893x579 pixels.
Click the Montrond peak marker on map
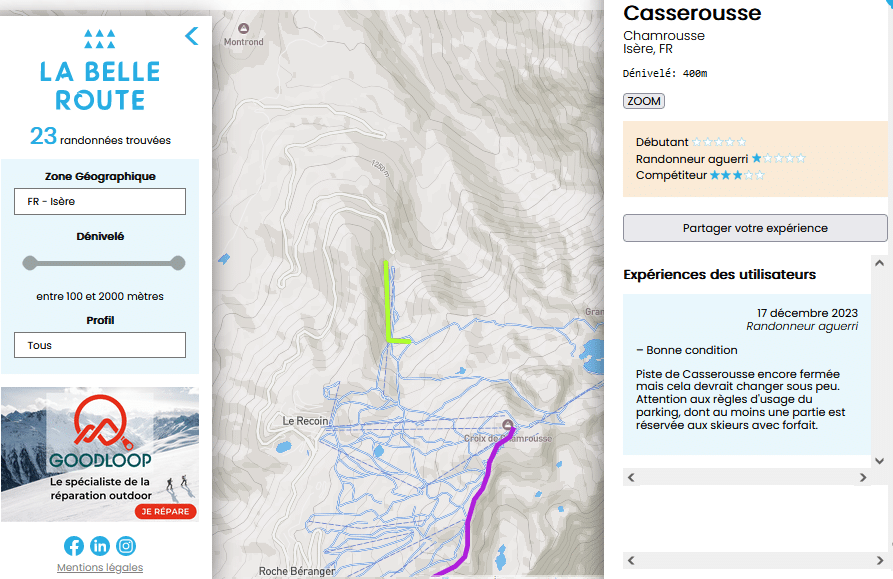243,28
